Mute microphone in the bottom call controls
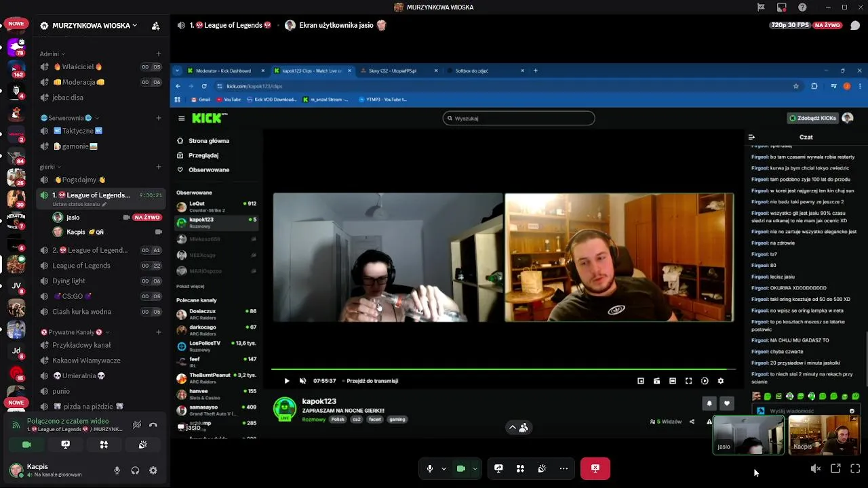Image resolution: width=868 pixels, height=488 pixels. pyautogui.click(x=429, y=468)
